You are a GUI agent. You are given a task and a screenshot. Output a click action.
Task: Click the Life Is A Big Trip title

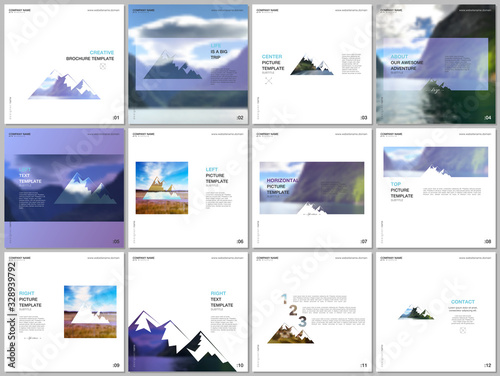pos(219,51)
